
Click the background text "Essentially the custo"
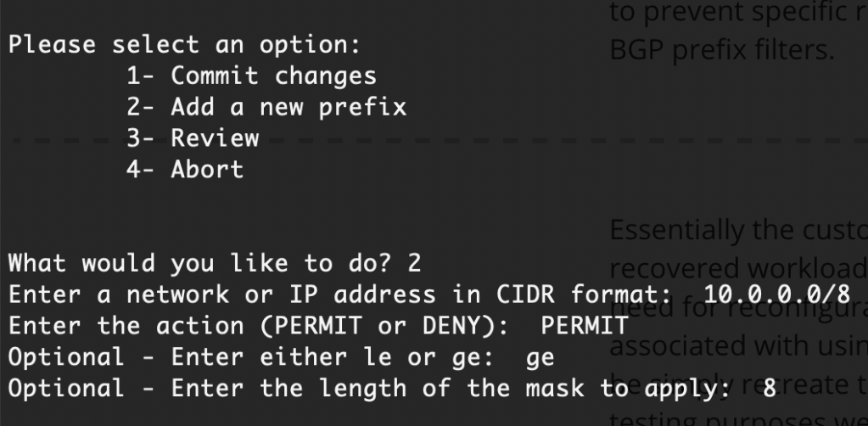click(x=736, y=233)
